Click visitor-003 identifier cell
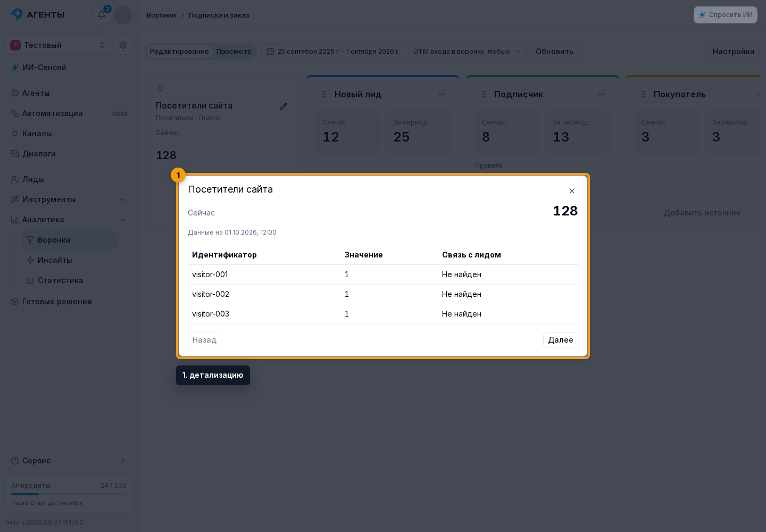The height and width of the screenshot is (532, 766). (211, 314)
